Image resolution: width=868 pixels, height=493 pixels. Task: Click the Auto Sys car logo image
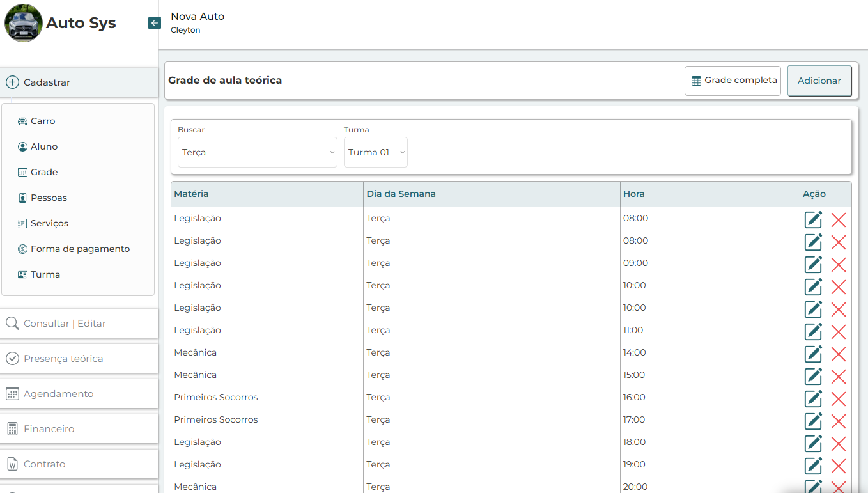click(x=24, y=23)
